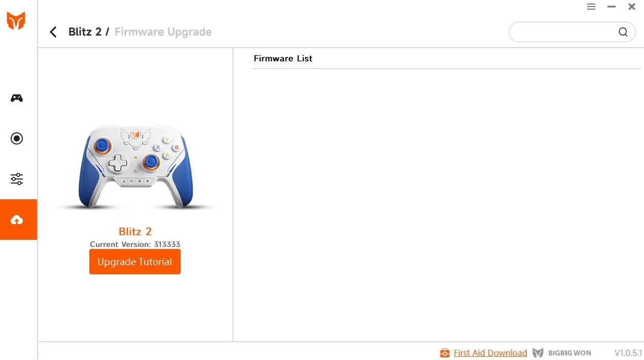Minimize the application window
The width and height of the screenshot is (644, 360).
612,7
